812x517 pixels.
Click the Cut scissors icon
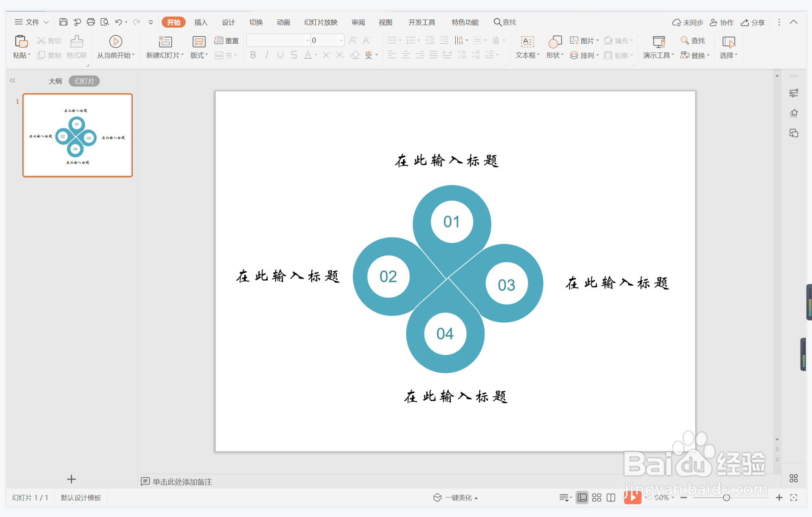click(x=41, y=40)
